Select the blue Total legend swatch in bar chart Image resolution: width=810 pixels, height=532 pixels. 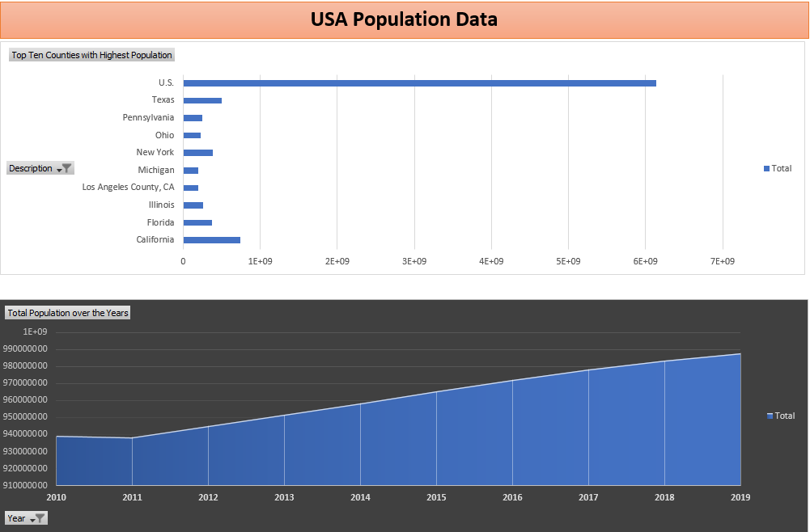766,168
